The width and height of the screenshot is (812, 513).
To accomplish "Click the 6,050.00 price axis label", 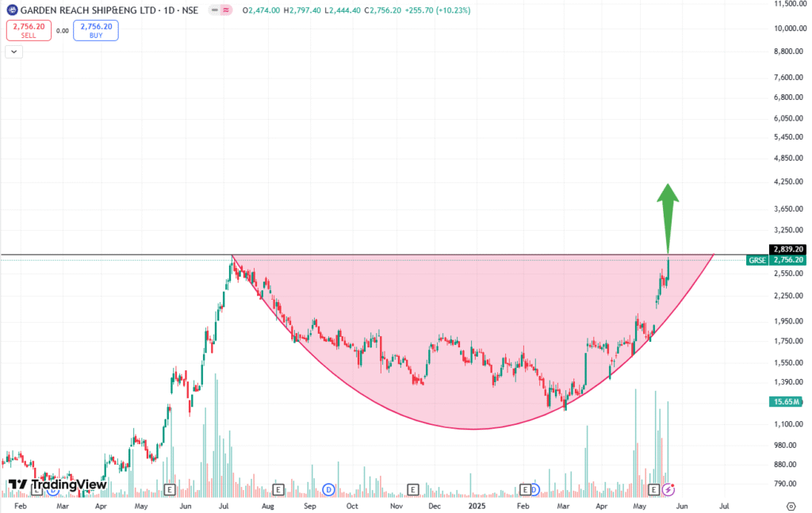I will (x=789, y=119).
